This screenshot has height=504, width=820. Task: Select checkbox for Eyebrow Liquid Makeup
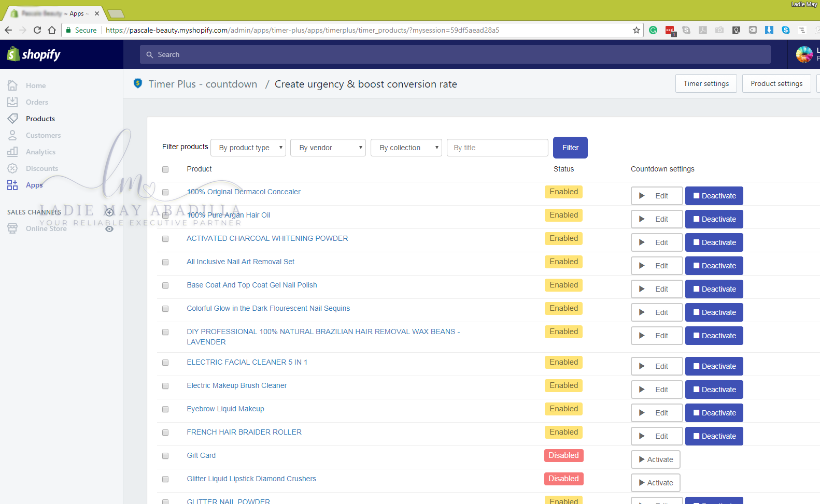(x=165, y=409)
